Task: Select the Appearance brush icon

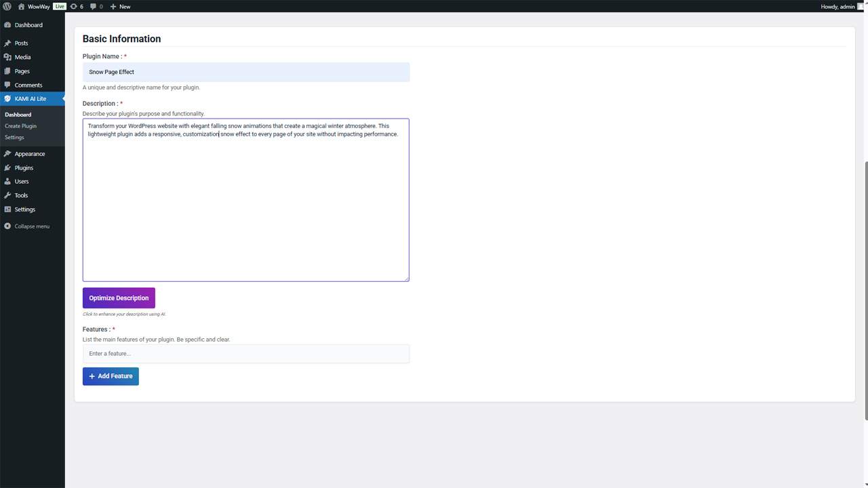Action: click(7, 154)
